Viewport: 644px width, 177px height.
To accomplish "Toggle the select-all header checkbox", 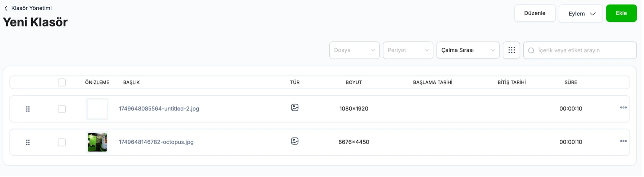I will 62,82.
